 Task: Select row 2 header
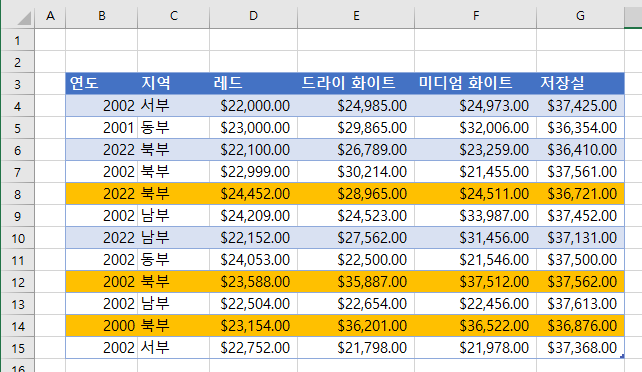pyautogui.click(x=18, y=62)
